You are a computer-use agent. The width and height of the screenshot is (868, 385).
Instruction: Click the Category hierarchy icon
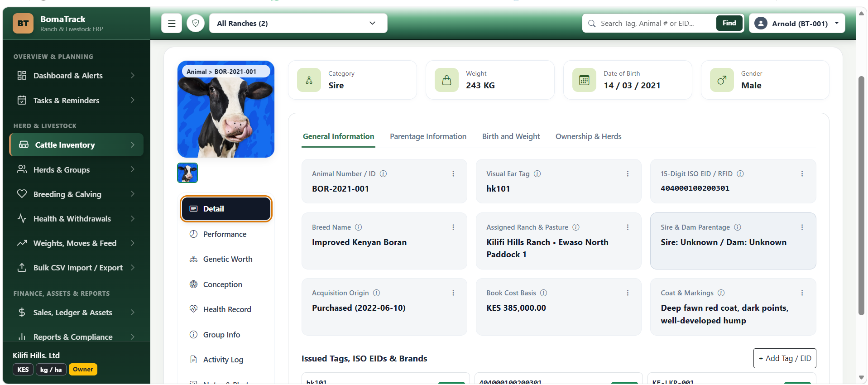309,80
